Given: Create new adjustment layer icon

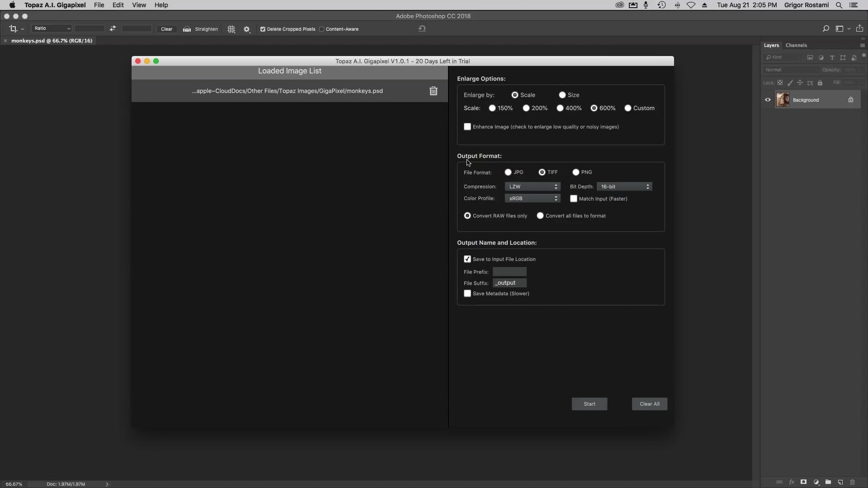Looking at the screenshot, I should tap(816, 482).
